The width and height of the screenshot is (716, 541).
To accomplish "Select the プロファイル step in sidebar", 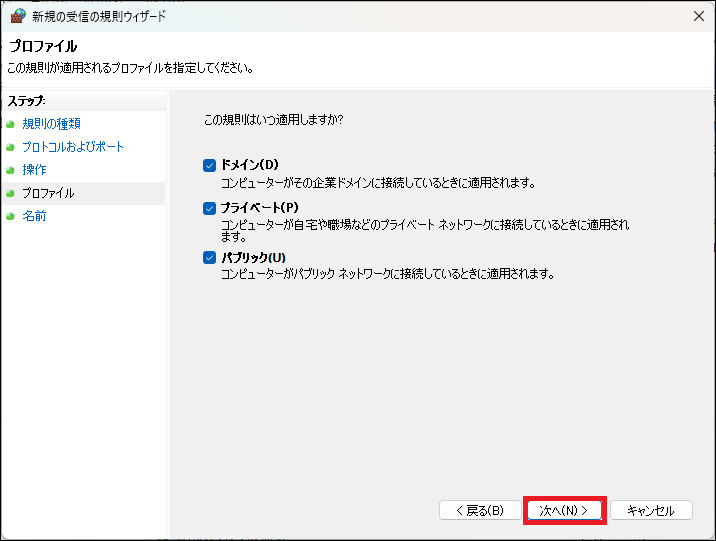I will click(48, 193).
